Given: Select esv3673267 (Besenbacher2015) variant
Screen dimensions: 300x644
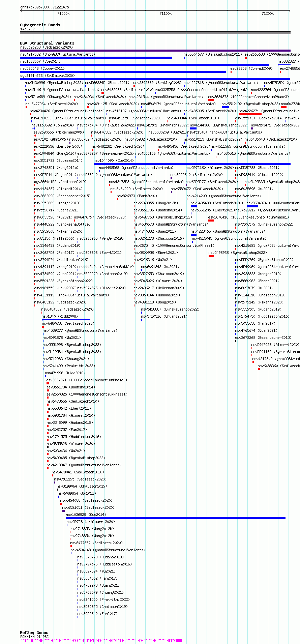Looking at the screenshot, I should (x=105, y=153).
